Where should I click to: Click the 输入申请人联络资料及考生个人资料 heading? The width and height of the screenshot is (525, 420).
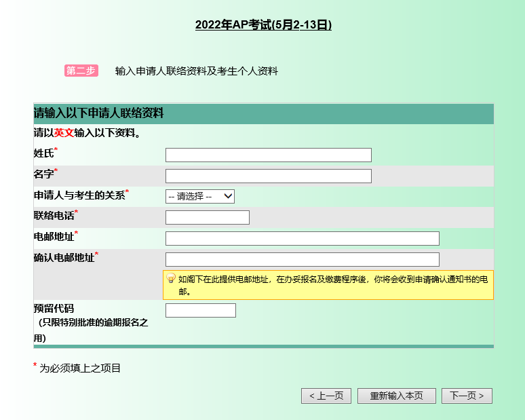(197, 71)
